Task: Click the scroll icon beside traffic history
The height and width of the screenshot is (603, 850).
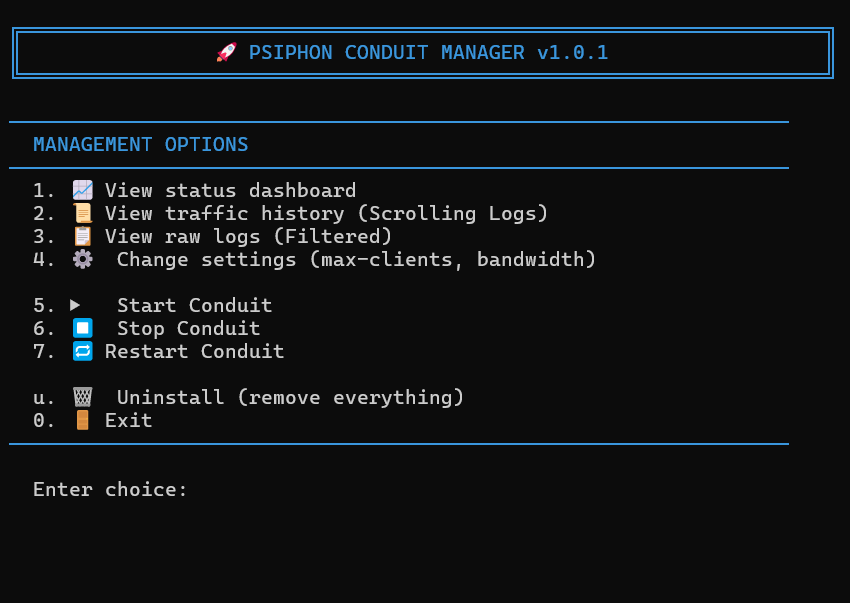Action: (82, 212)
